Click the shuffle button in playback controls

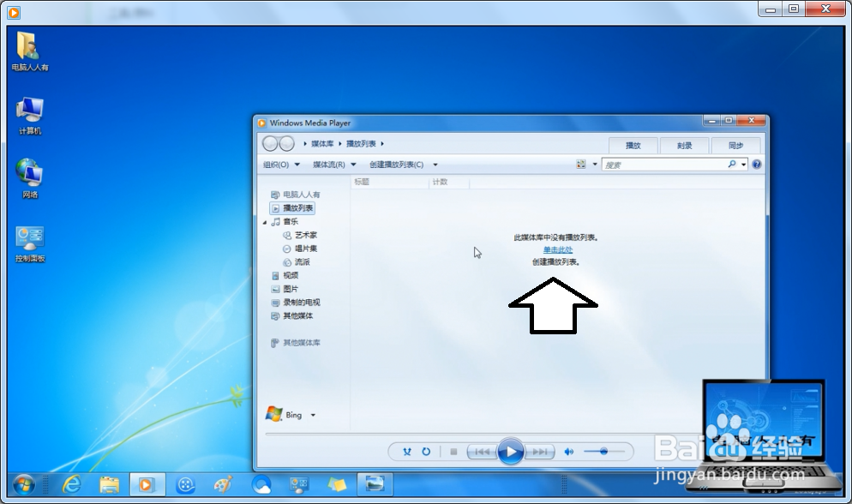[407, 452]
